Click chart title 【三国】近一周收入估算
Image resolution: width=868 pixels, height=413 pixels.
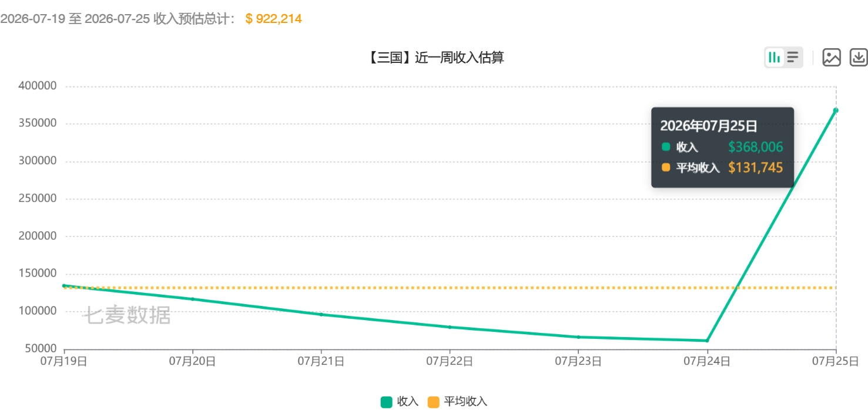pyautogui.click(x=434, y=58)
